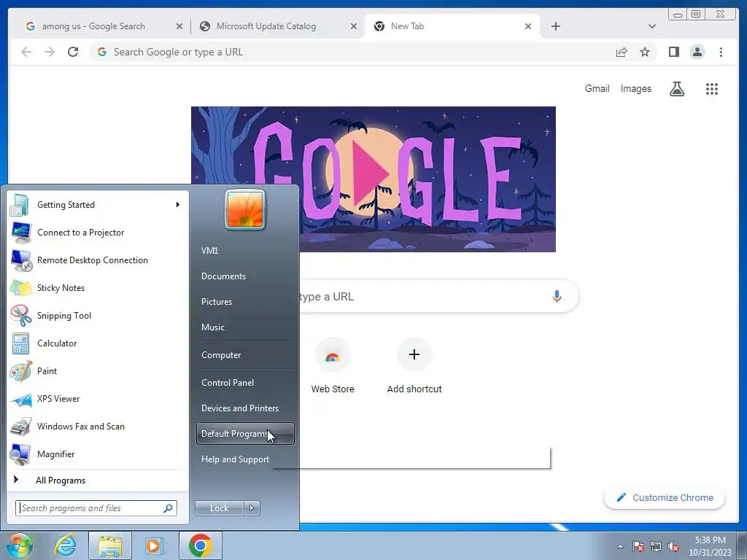This screenshot has height=560, width=747.
Task: Click the Search Labs flask icon
Action: [677, 88]
